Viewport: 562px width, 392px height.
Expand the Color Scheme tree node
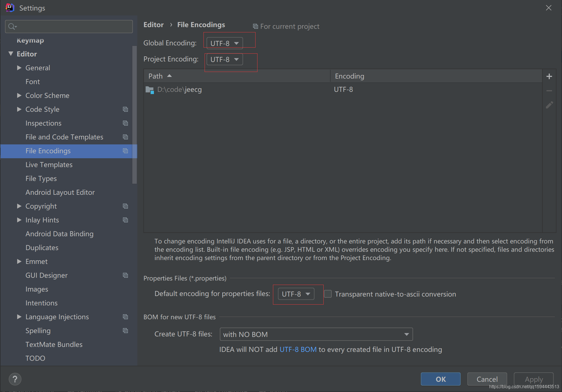(x=19, y=95)
